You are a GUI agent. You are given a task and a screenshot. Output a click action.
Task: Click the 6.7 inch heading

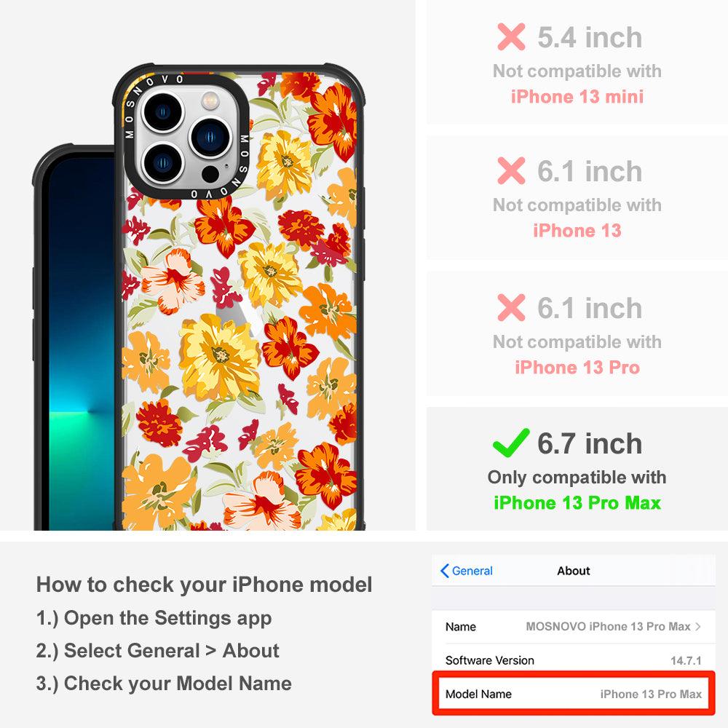[590, 443]
